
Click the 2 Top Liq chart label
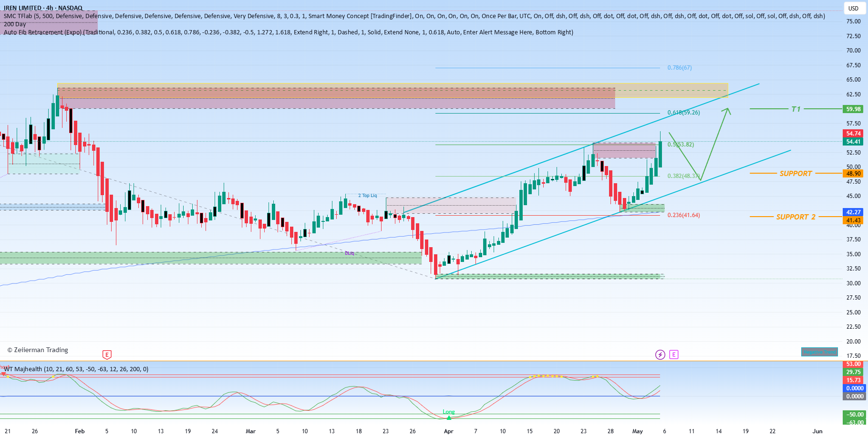tap(367, 196)
